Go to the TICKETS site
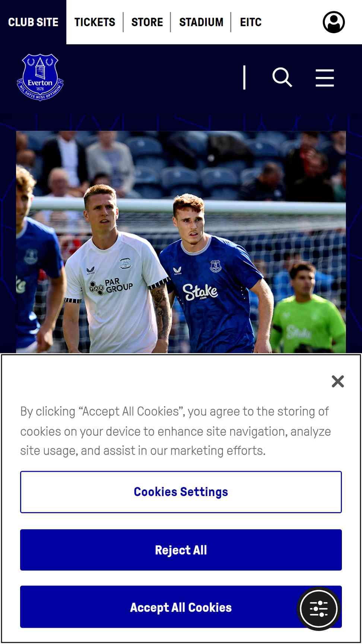 point(95,22)
